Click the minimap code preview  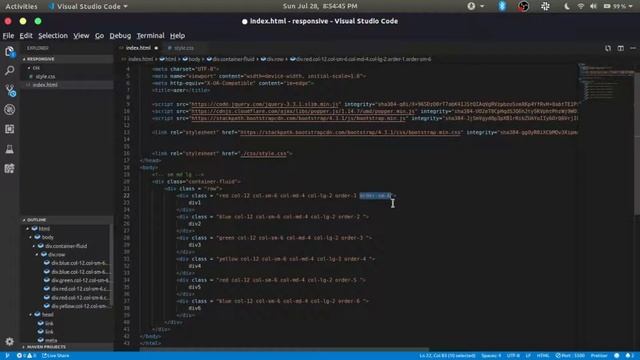tap(606, 82)
